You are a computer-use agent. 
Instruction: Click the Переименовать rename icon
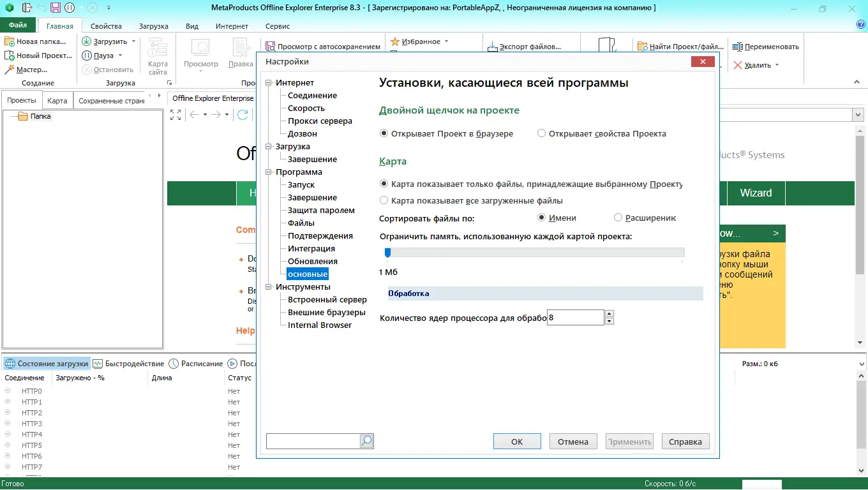pyautogui.click(x=738, y=47)
